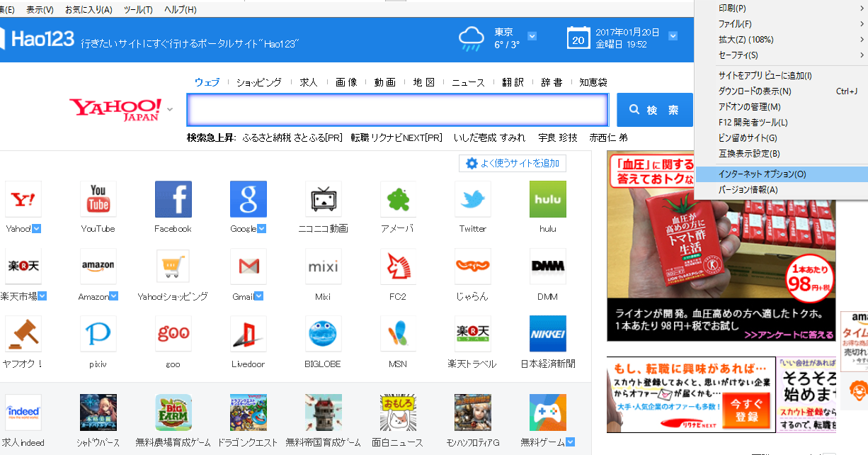Open the シャドウバース game icon

click(98, 412)
